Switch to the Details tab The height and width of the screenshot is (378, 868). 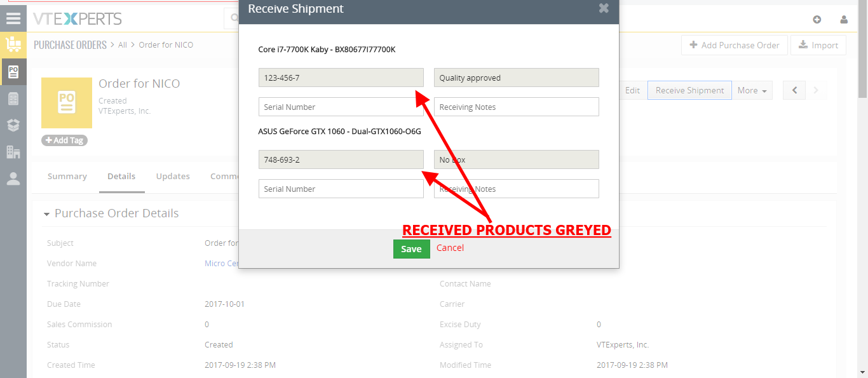click(x=121, y=176)
